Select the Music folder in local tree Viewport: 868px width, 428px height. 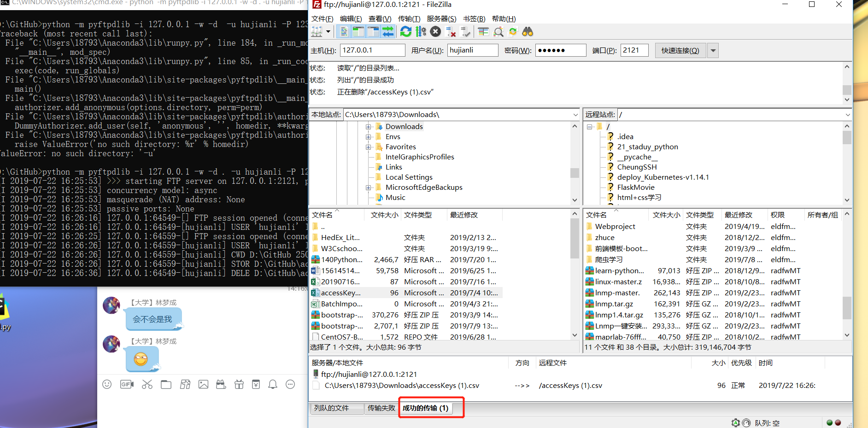tap(395, 198)
